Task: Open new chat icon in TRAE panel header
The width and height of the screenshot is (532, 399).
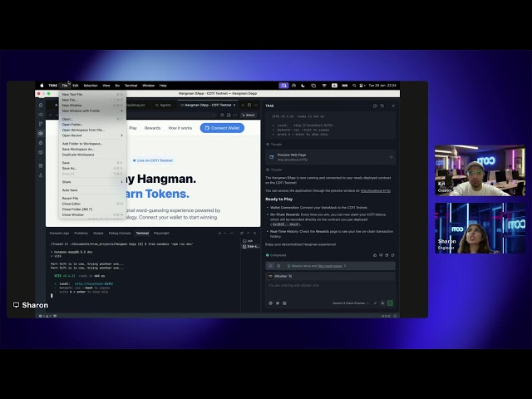Action: point(375,106)
